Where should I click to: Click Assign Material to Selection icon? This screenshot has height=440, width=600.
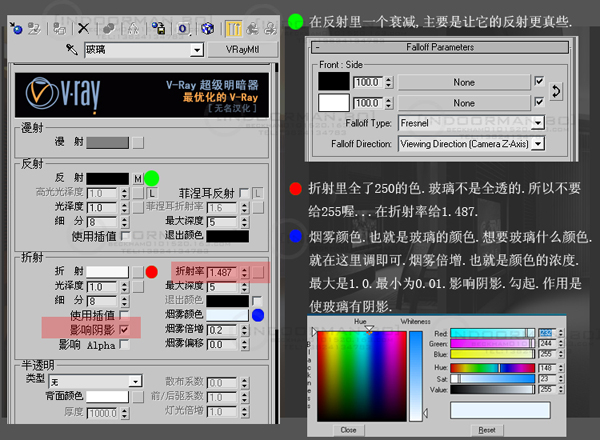(59, 28)
